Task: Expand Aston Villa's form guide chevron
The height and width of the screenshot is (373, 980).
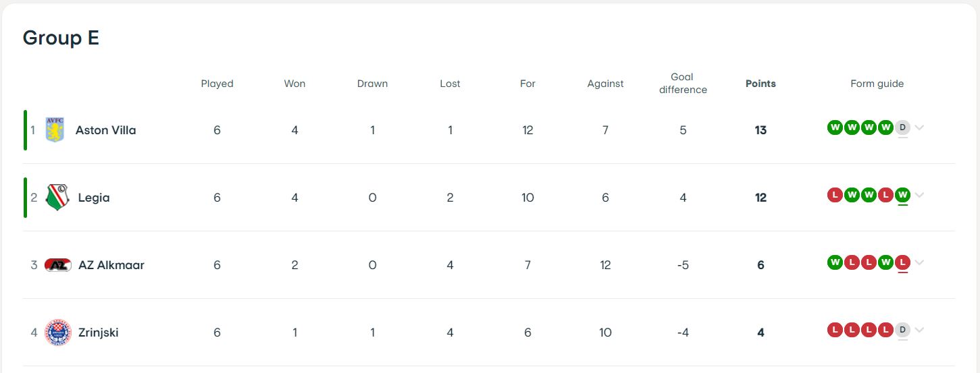Action: click(919, 127)
